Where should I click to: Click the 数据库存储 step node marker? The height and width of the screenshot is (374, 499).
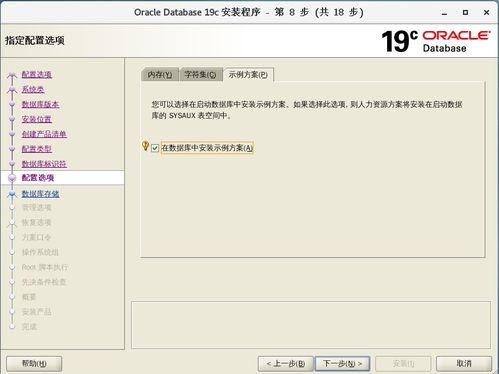click(12, 194)
